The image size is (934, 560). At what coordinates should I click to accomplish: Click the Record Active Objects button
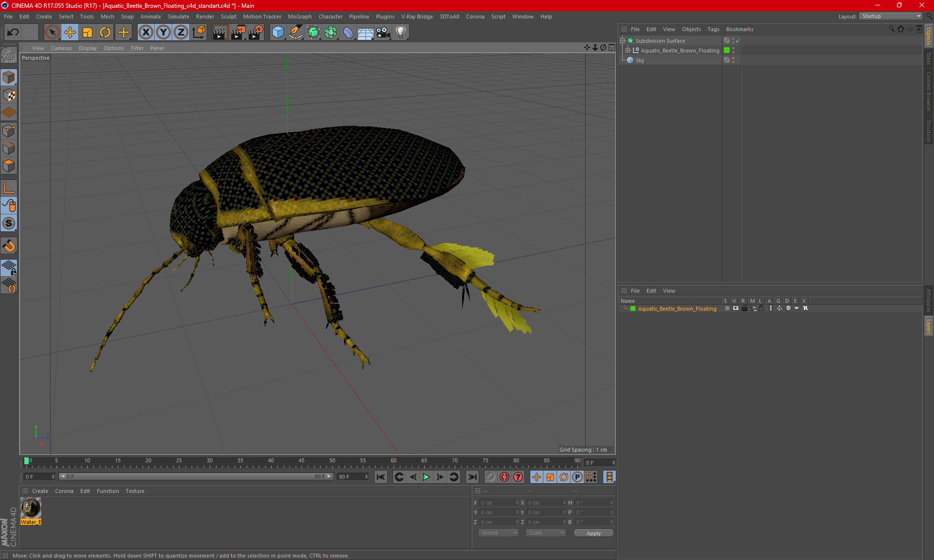[491, 477]
